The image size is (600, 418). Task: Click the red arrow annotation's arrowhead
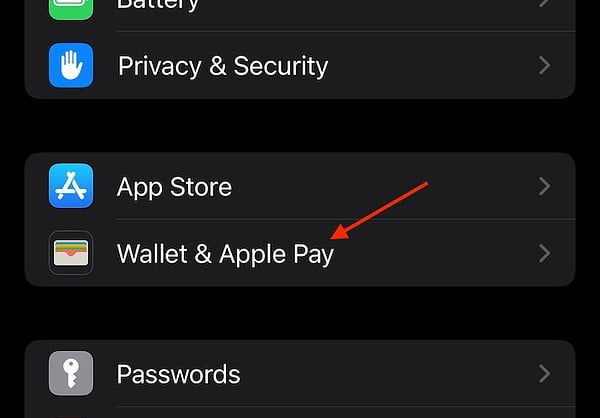point(340,232)
